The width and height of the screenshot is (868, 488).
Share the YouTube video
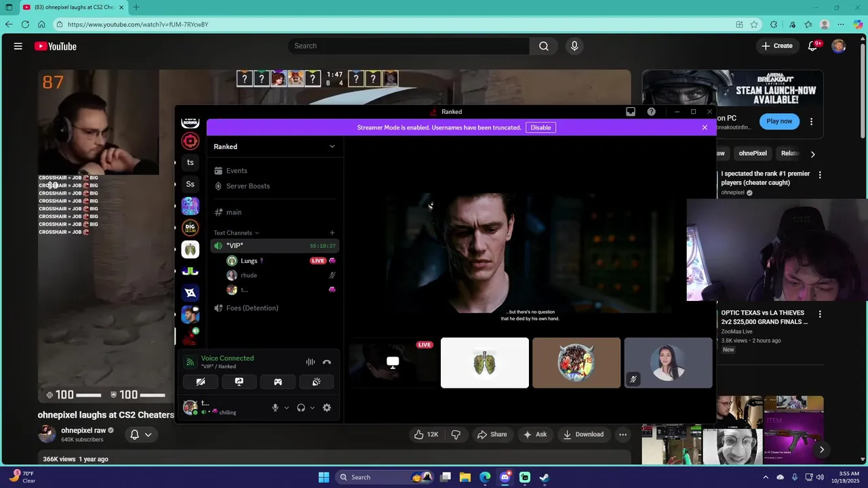tap(492, 434)
